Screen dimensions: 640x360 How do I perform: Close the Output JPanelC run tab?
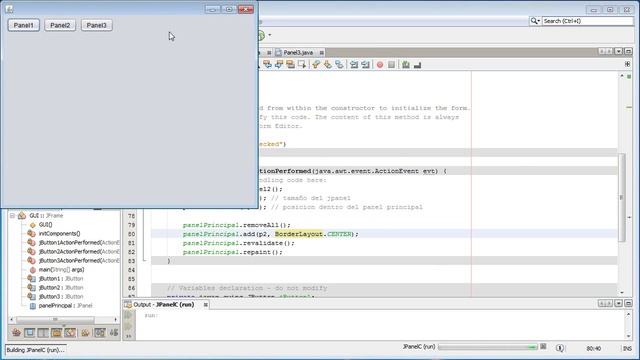206,304
